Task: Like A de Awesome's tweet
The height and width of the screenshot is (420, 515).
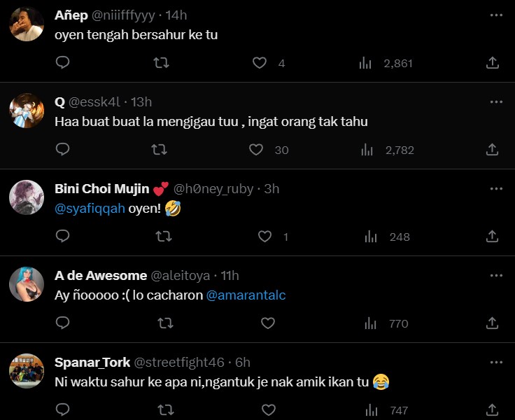Action: point(267,323)
